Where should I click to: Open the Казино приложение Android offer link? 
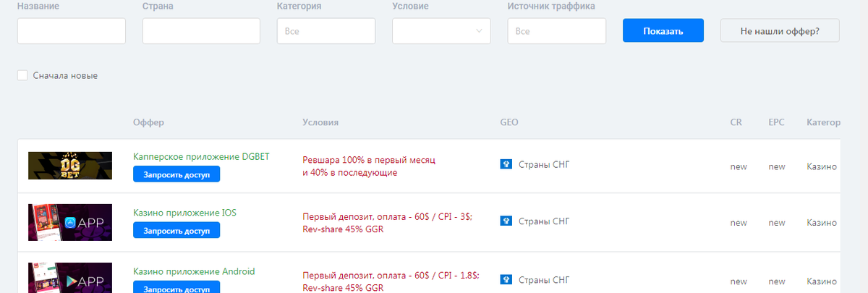tap(194, 271)
